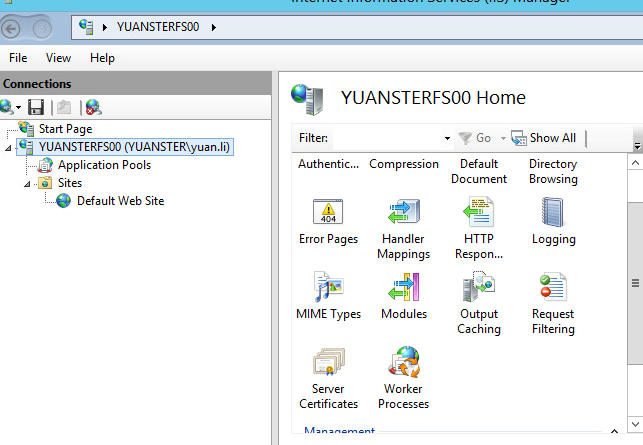The image size is (643, 445).
Task: Open the Request Filtering feature icon
Action: tap(553, 286)
